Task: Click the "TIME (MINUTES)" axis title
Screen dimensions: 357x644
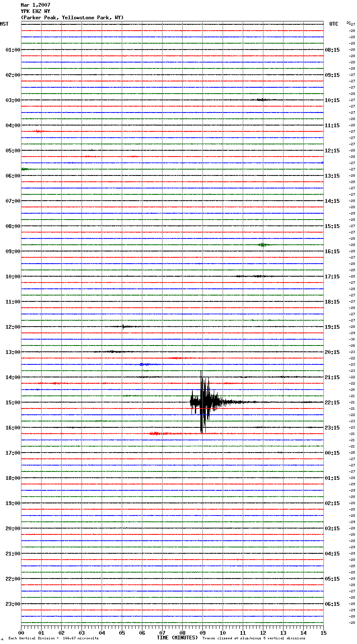Action: 177,638
